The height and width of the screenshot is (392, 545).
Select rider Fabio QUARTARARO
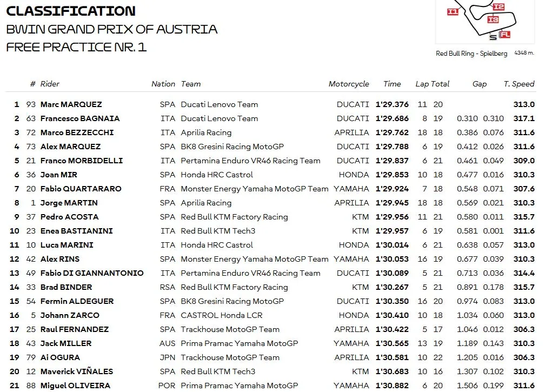[x=81, y=189]
